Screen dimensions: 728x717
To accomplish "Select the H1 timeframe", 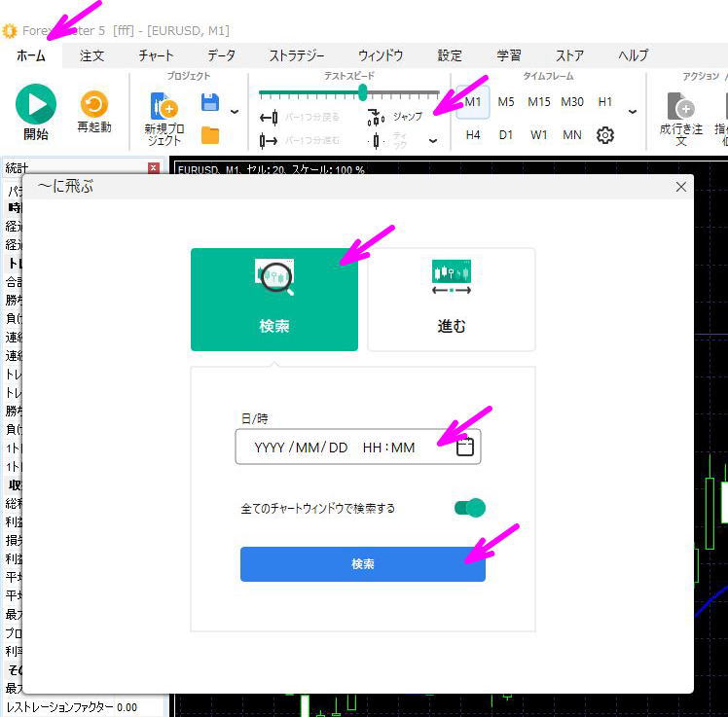I will [605, 101].
